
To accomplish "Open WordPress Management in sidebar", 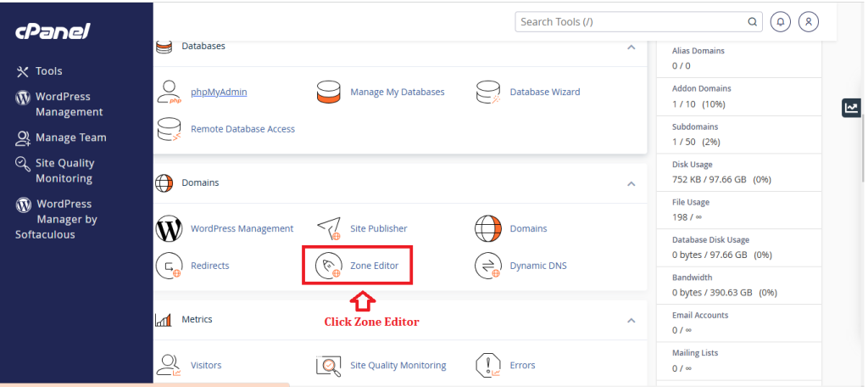I will coord(70,104).
